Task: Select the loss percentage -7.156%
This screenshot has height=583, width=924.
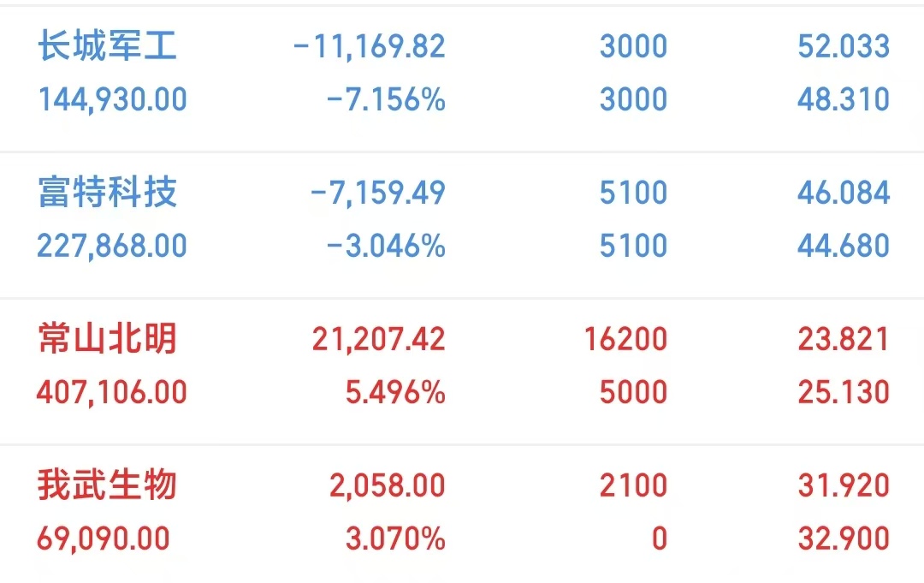Action: (386, 100)
